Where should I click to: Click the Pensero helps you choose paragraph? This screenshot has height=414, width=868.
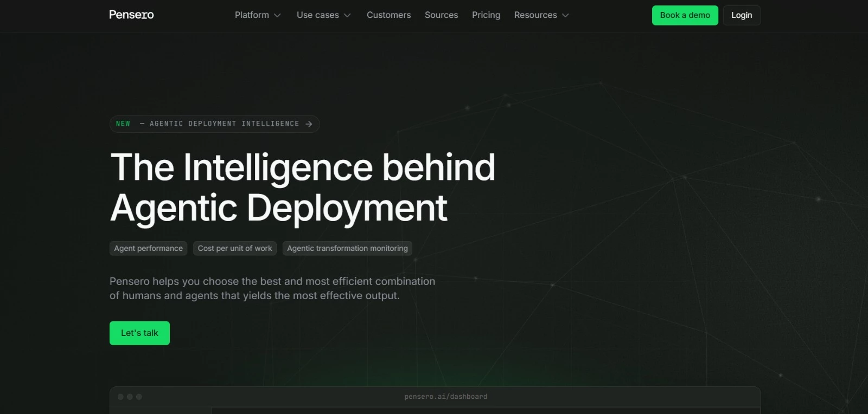pos(272,288)
